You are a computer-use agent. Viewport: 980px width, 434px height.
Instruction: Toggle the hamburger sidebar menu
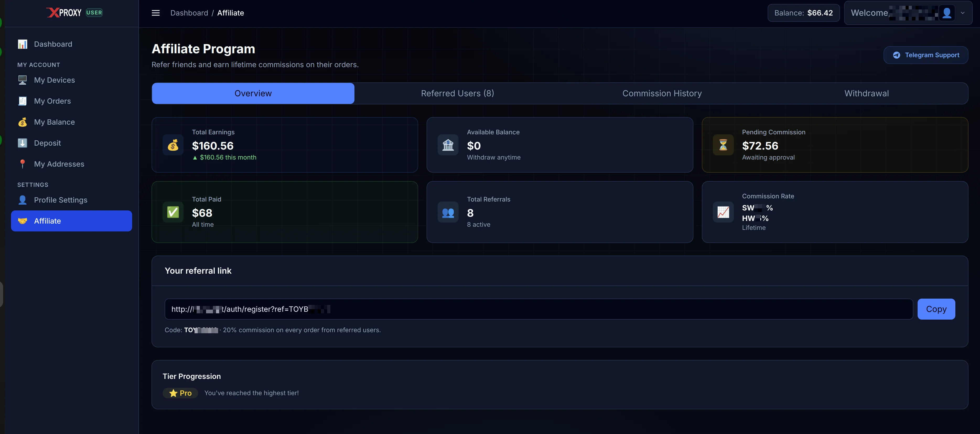[155, 13]
